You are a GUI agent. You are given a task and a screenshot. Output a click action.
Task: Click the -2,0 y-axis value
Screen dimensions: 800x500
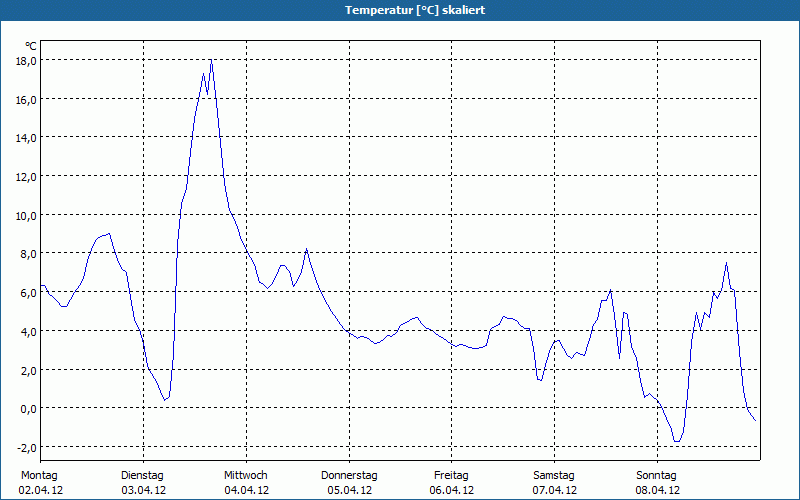pos(27,447)
